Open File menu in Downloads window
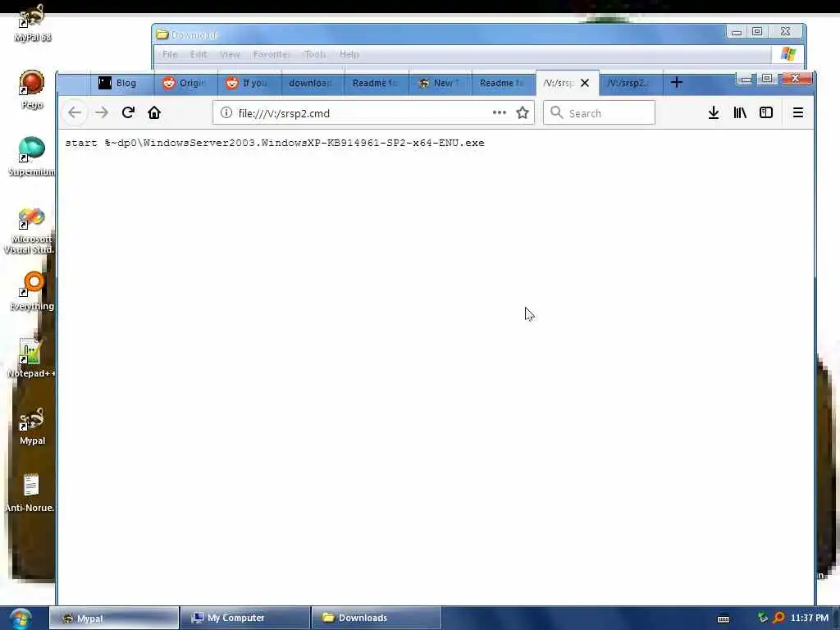This screenshot has height=630, width=840. [x=169, y=55]
